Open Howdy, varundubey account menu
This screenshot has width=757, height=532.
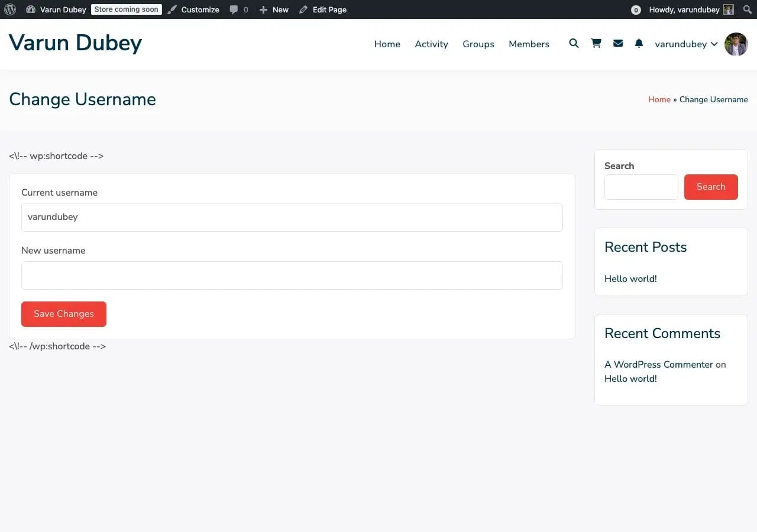pyautogui.click(x=684, y=9)
